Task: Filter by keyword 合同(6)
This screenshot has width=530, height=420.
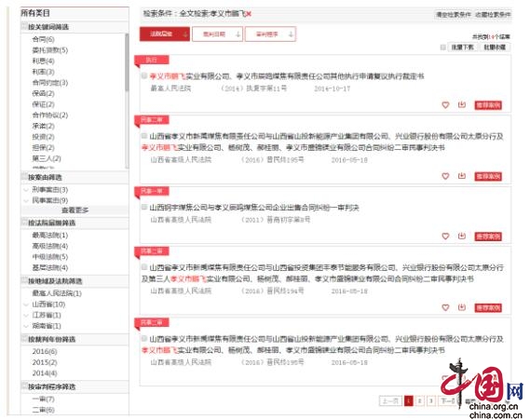Action: click(x=43, y=39)
